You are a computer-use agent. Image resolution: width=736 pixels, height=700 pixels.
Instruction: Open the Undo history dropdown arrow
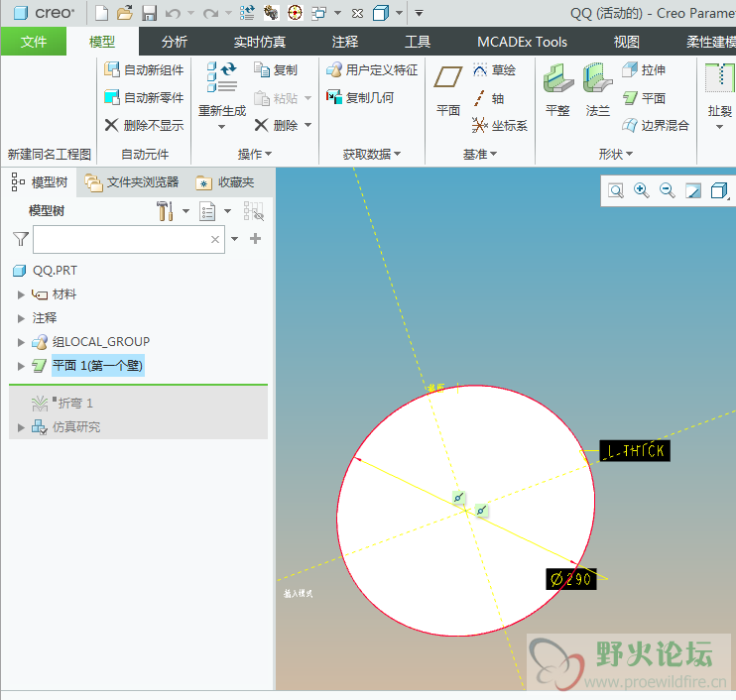(x=190, y=13)
